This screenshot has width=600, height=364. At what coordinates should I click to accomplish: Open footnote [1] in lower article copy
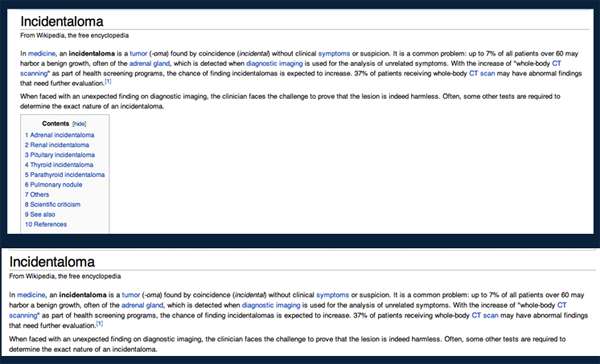99,323
